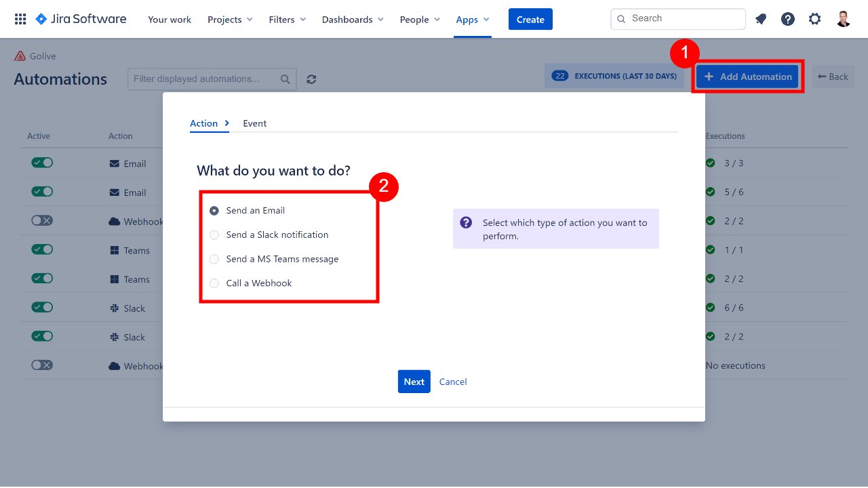868x488 pixels.
Task: Click the Cancel link
Action: tap(453, 382)
